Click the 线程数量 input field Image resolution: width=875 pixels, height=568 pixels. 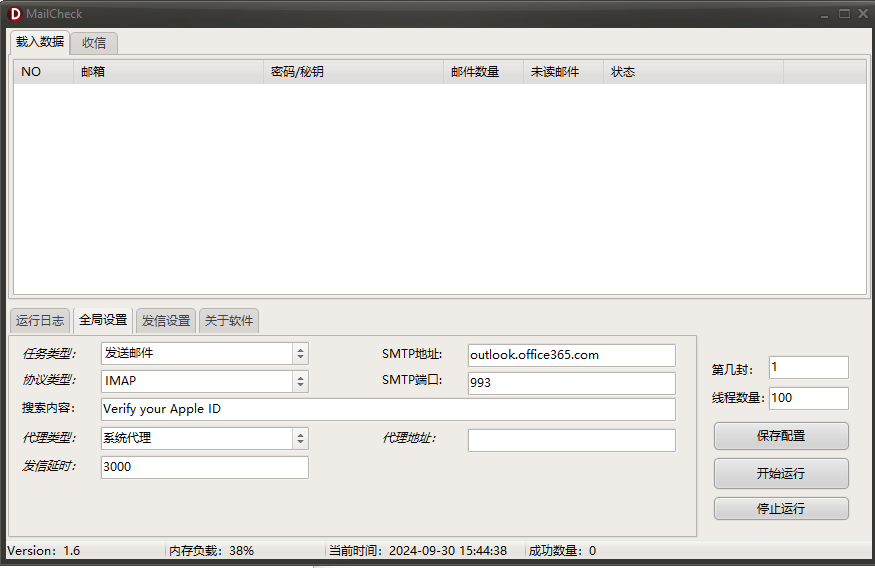808,398
